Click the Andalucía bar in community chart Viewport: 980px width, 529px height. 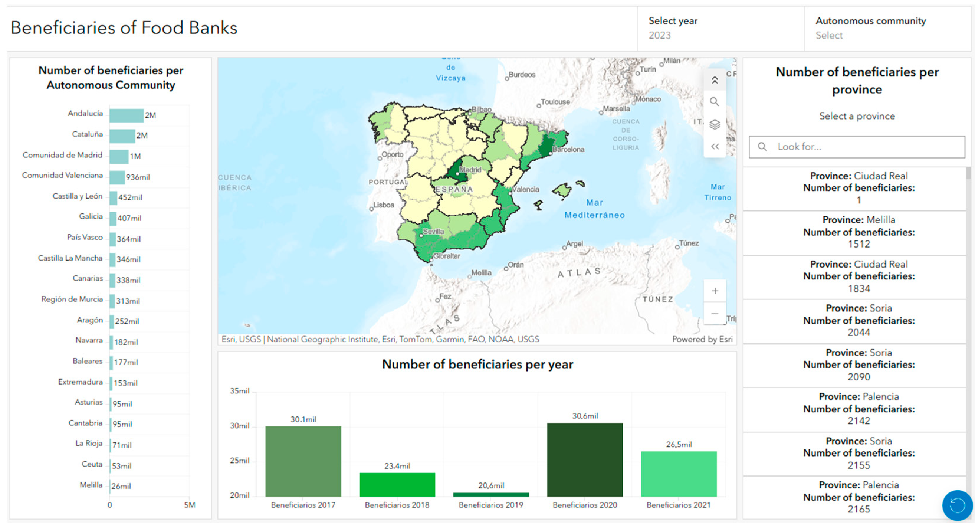coord(126,115)
